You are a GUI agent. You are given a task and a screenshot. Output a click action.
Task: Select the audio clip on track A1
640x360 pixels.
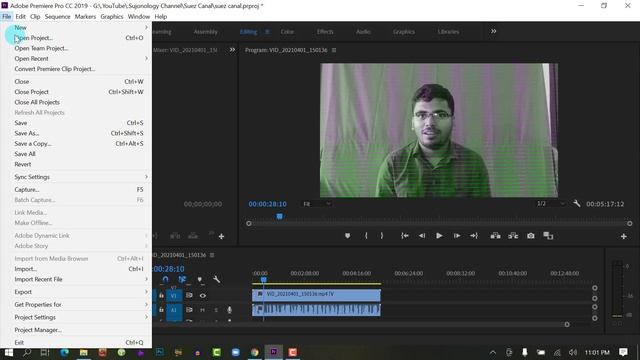[x=316, y=310]
